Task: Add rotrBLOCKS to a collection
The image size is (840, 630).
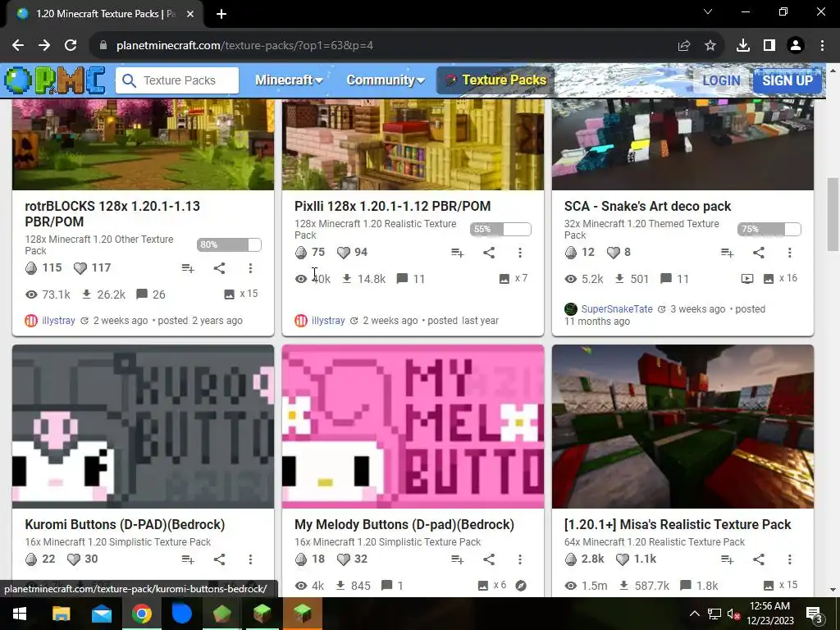Action: (188, 268)
